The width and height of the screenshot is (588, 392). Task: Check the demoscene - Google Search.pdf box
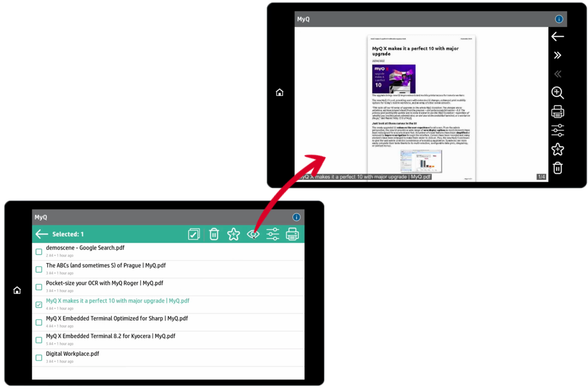[x=39, y=252]
